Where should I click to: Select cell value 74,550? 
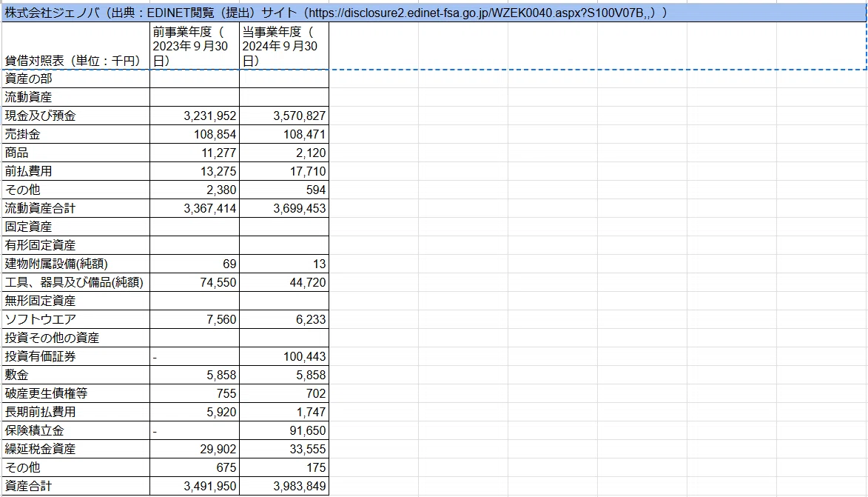[x=195, y=283]
